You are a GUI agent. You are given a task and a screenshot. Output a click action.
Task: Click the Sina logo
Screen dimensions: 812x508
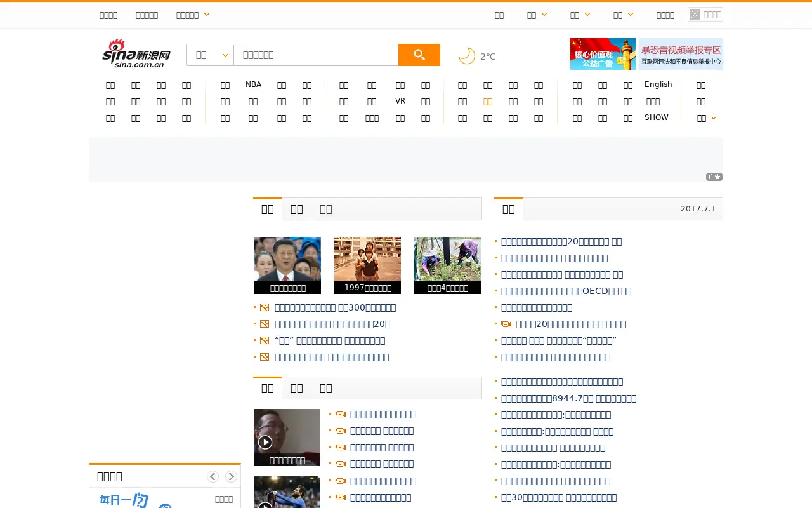pos(136,53)
